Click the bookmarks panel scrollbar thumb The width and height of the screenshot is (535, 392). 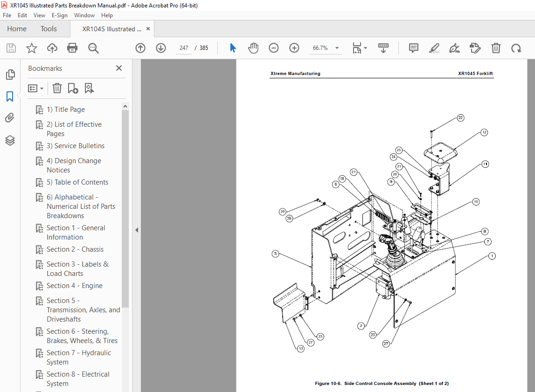pyautogui.click(x=125, y=209)
